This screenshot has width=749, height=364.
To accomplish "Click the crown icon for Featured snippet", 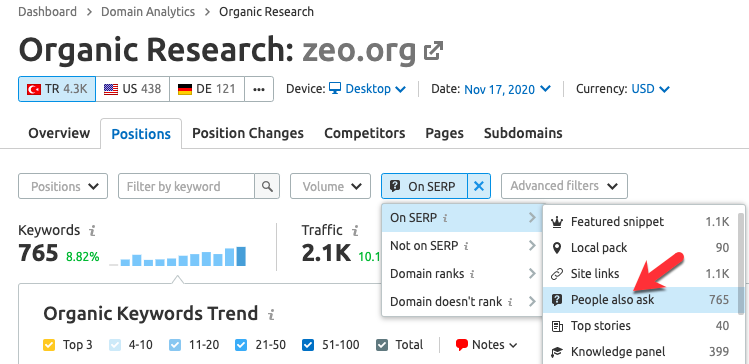I will click(x=557, y=222).
